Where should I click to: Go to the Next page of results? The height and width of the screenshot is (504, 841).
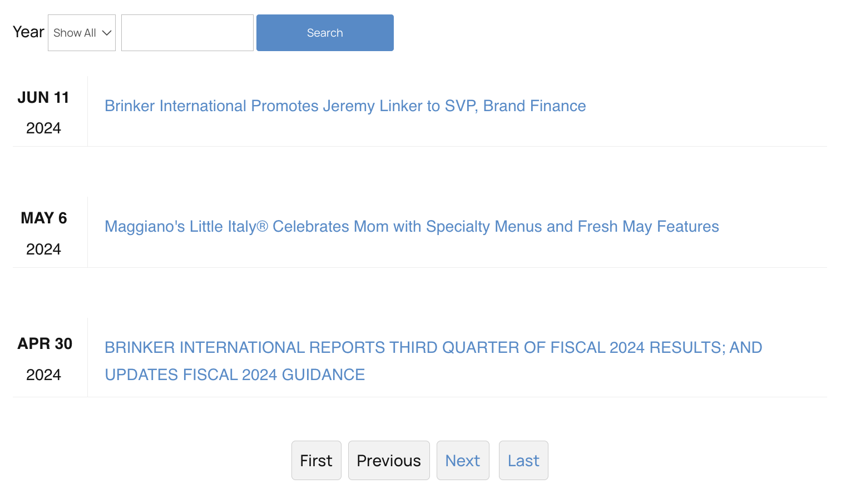[x=463, y=461]
